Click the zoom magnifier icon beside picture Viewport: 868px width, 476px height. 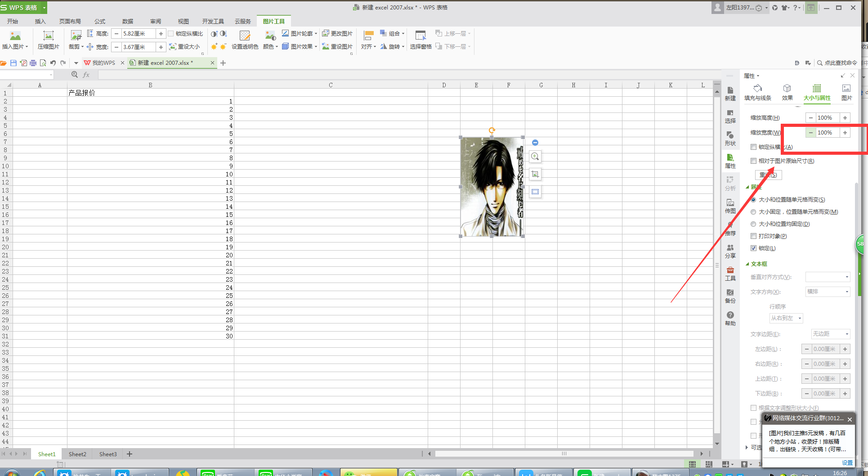point(535,157)
